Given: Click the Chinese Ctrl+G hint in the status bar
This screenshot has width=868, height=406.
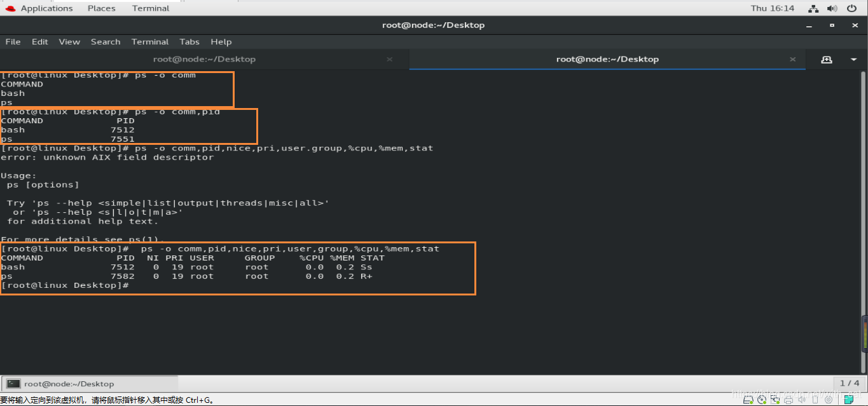Looking at the screenshot, I should [x=107, y=400].
